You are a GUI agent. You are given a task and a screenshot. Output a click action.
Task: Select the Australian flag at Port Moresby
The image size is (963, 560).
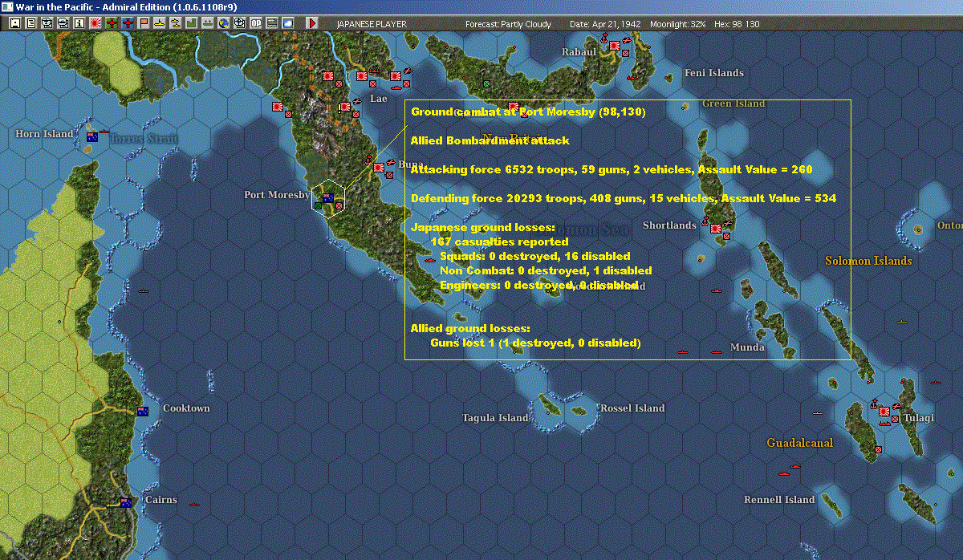327,197
